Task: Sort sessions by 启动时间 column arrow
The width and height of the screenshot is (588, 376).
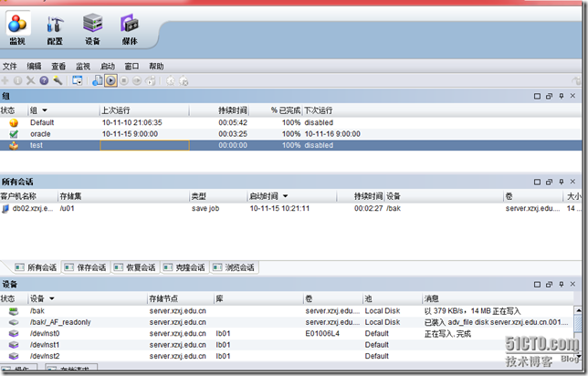Action: pos(285,196)
